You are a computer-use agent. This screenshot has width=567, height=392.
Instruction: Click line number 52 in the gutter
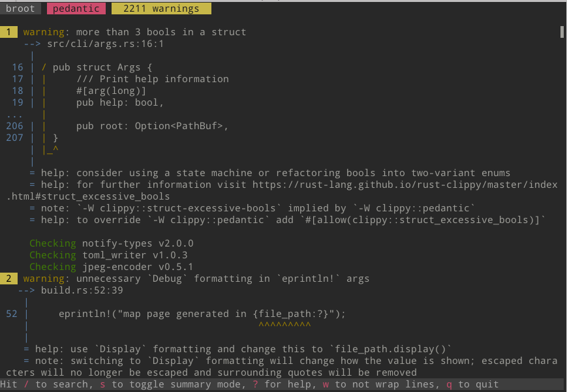click(x=12, y=314)
